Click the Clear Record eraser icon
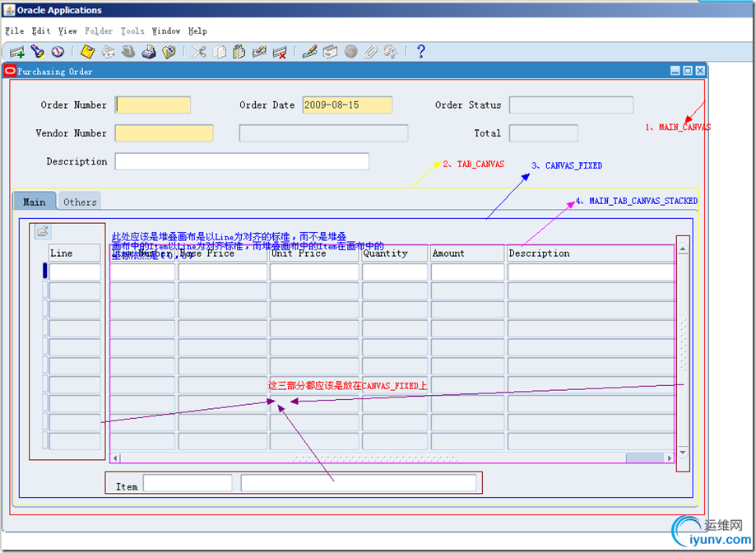Viewport: 756px width, 553px height. (259, 52)
